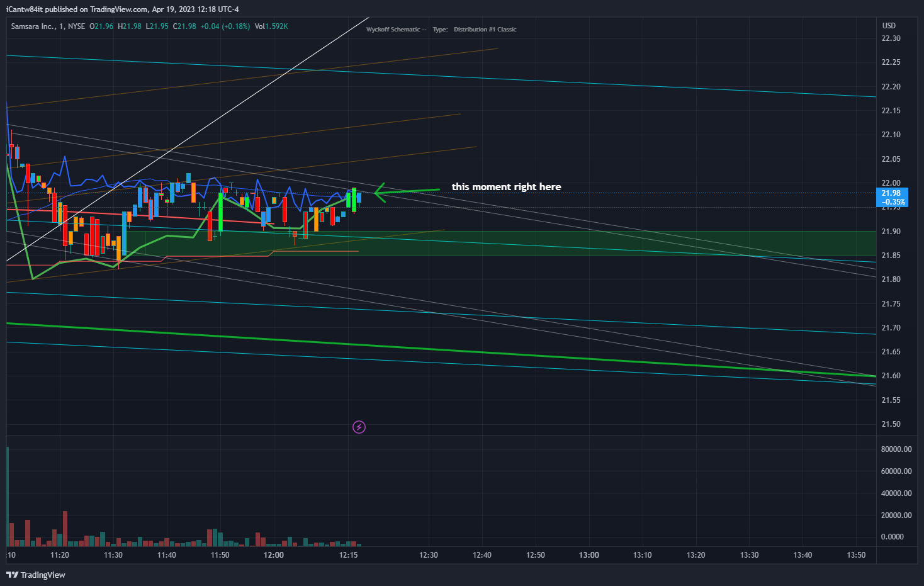This screenshot has height=586, width=924.
Task: Click the USD currency label
Action: click(889, 26)
